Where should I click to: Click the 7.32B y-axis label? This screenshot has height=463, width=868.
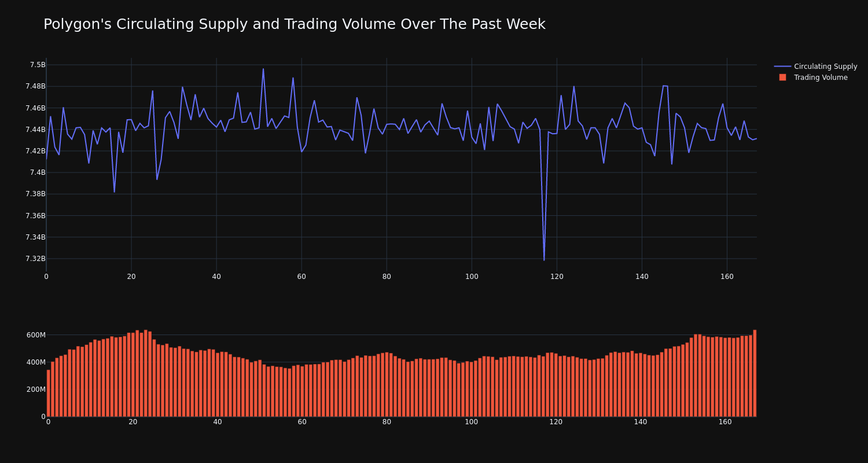pyautogui.click(x=35, y=258)
